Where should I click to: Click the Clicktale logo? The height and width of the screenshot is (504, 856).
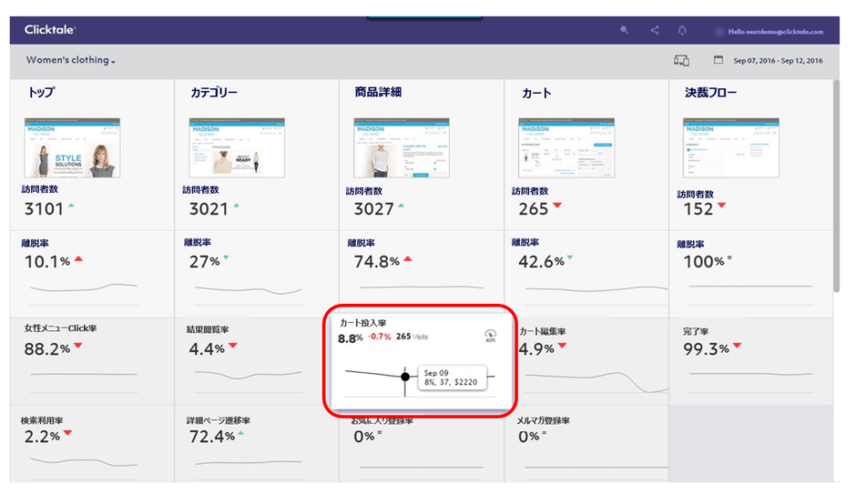click(x=49, y=30)
